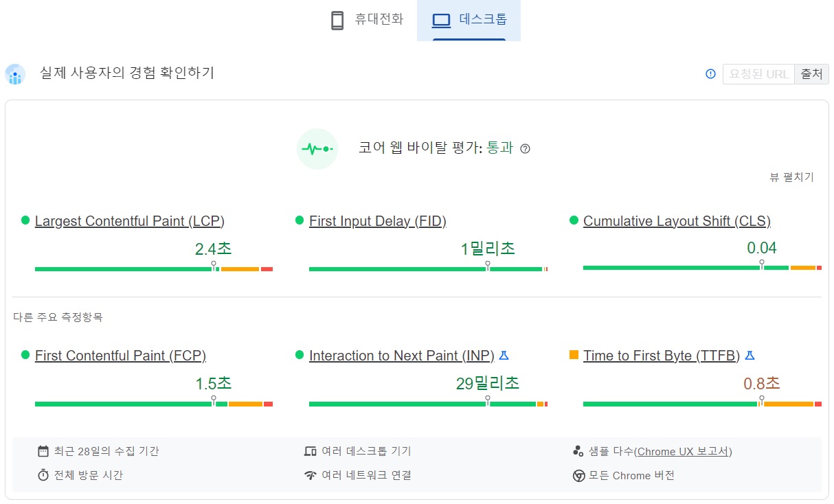This screenshot has height=504, width=834.
Task: Select the 요청된 URL option
Action: pyautogui.click(x=758, y=73)
